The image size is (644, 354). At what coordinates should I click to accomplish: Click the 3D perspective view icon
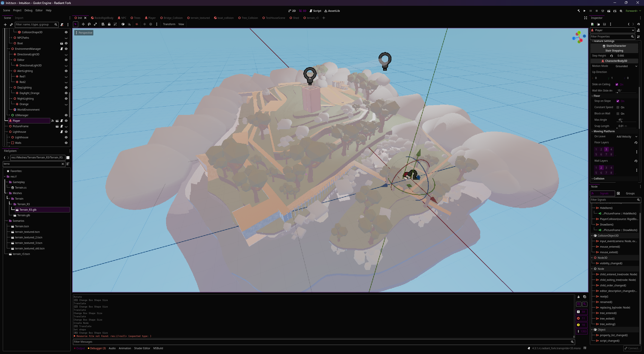point(84,32)
